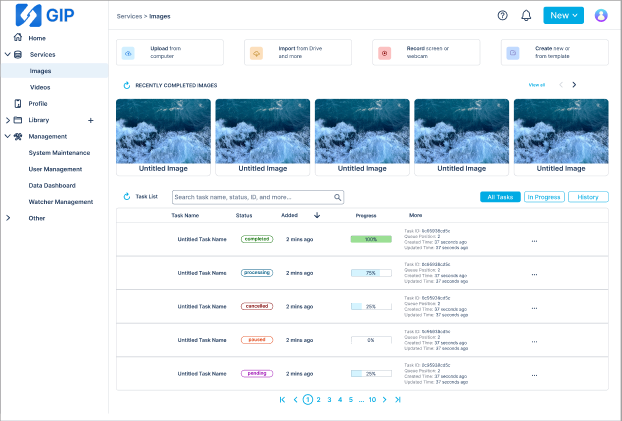The height and width of the screenshot is (421, 622).
Task: Open notifications bell icon
Action: coord(526,15)
